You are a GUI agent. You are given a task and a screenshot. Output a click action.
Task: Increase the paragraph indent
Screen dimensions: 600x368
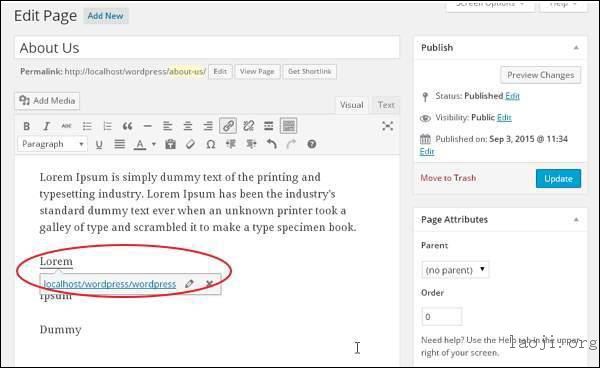click(x=251, y=145)
